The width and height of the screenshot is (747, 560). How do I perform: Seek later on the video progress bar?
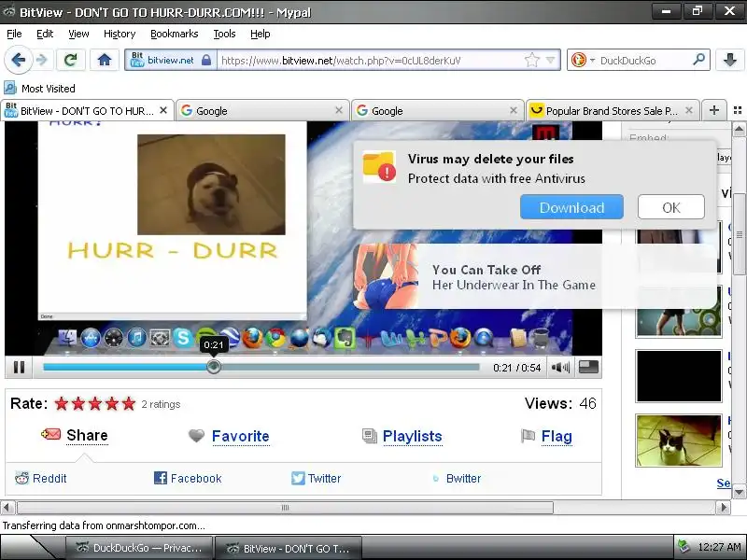click(x=350, y=367)
